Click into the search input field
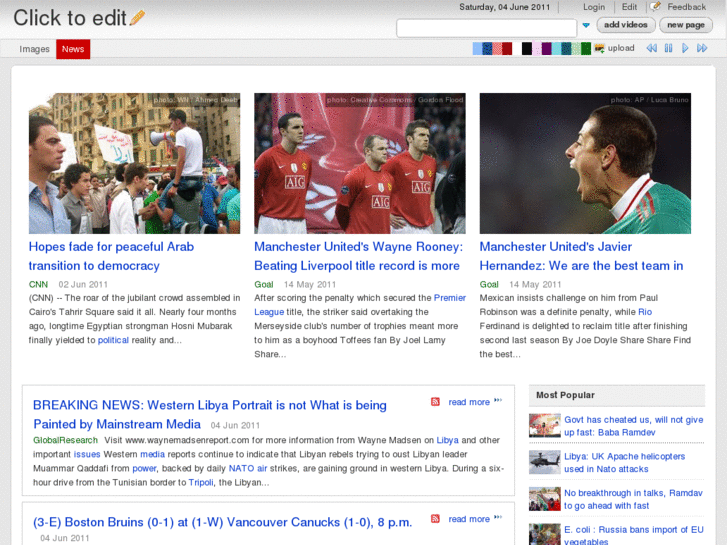Screen dimensions: 727x545 pos(486,28)
